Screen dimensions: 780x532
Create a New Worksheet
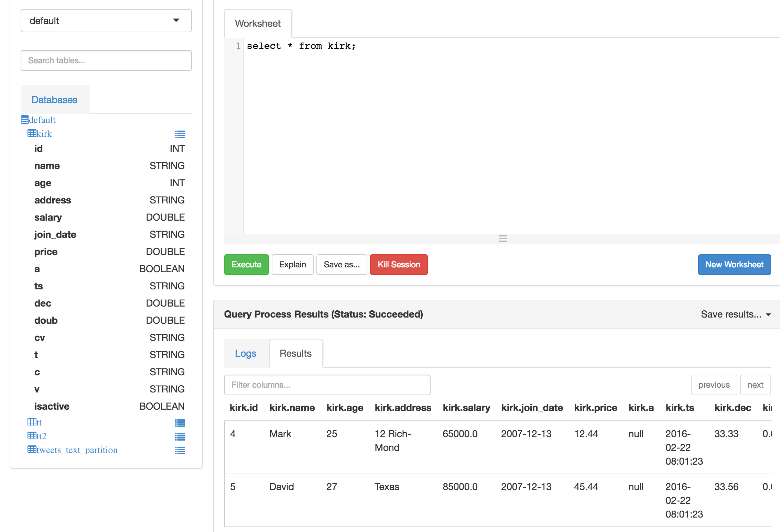point(734,264)
